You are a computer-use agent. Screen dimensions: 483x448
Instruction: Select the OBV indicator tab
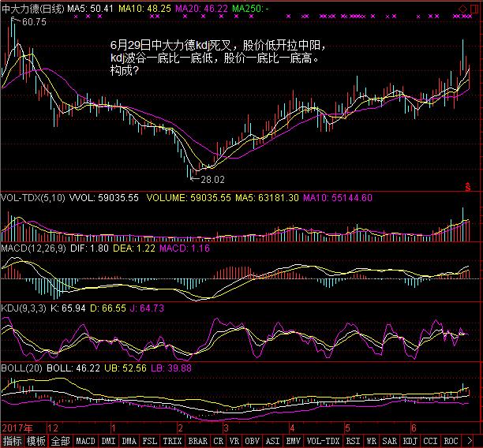(x=253, y=441)
